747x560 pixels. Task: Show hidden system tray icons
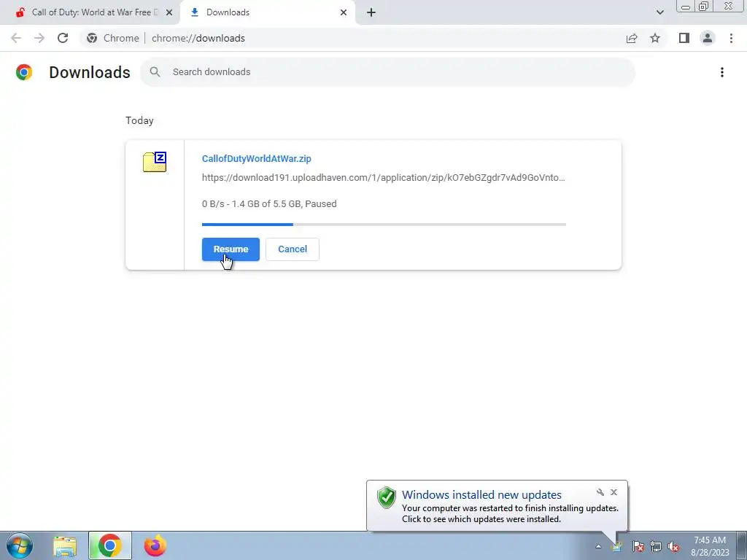click(x=598, y=546)
